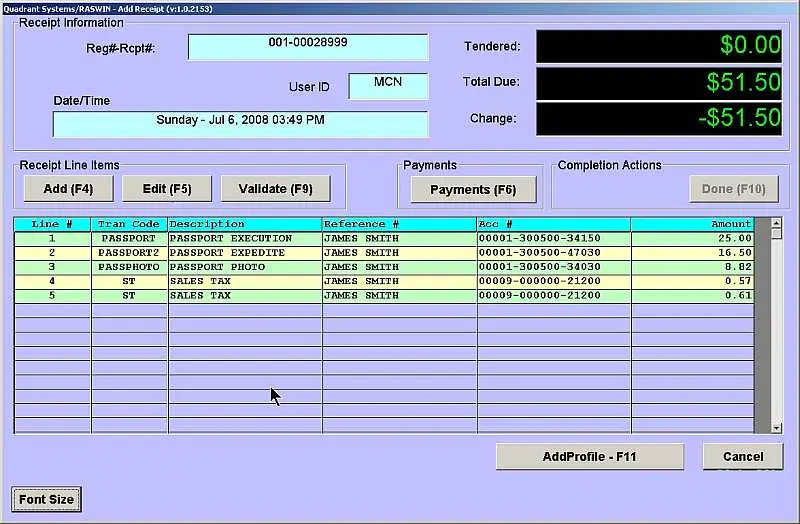Click the amount 0.57
This screenshot has height=524, width=800.
point(692,282)
